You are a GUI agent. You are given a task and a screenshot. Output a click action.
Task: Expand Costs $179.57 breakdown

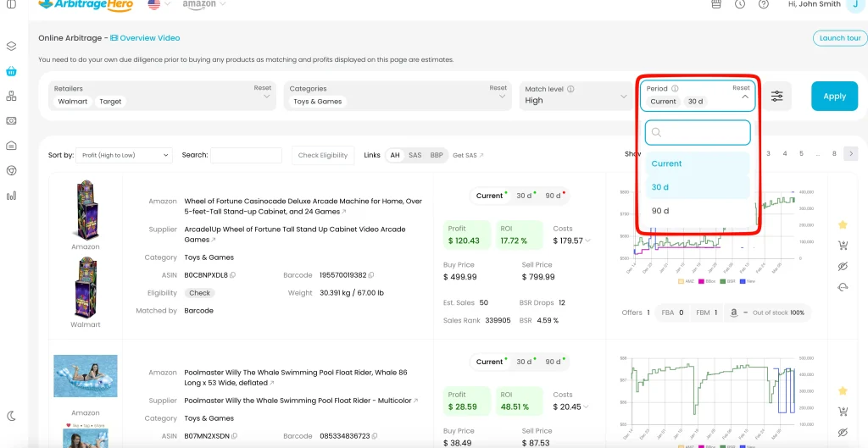[587, 241]
